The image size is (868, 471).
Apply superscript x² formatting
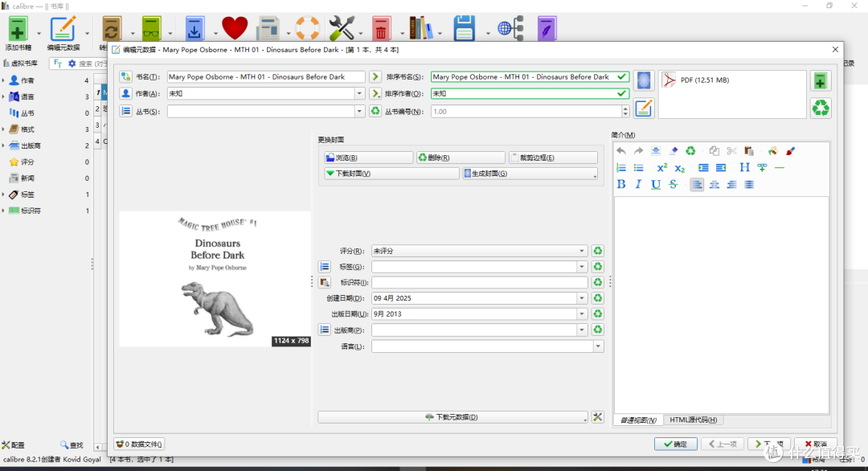(x=662, y=168)
